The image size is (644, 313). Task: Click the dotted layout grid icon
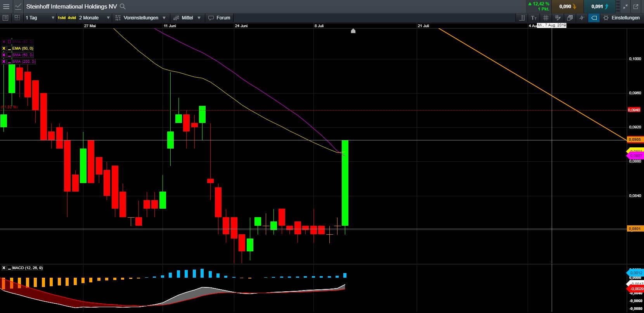pos(17,18)
